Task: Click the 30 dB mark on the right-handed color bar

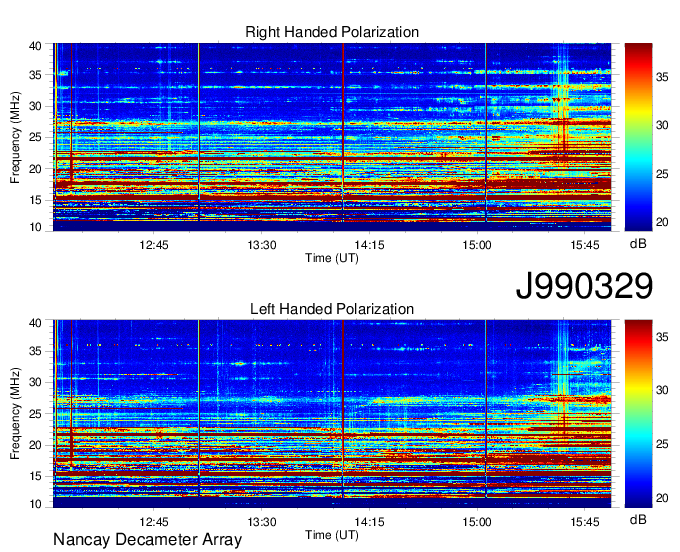Action: 662,126
